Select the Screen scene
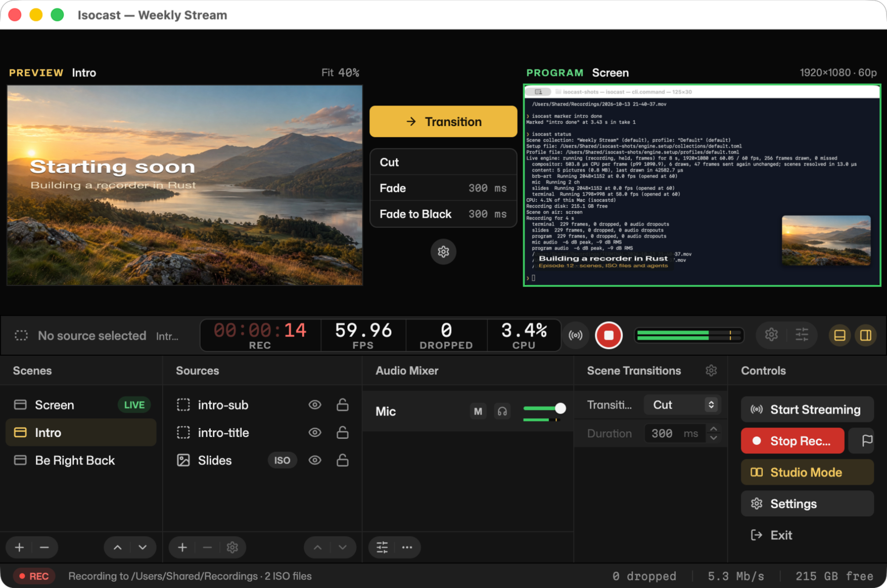Screen dimensions: 887x588 tap(81, 405)
